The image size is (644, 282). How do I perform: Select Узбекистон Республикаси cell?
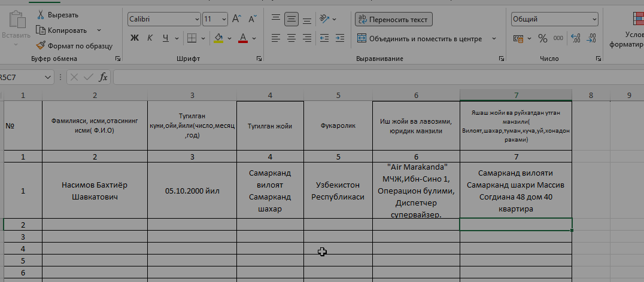338,191
